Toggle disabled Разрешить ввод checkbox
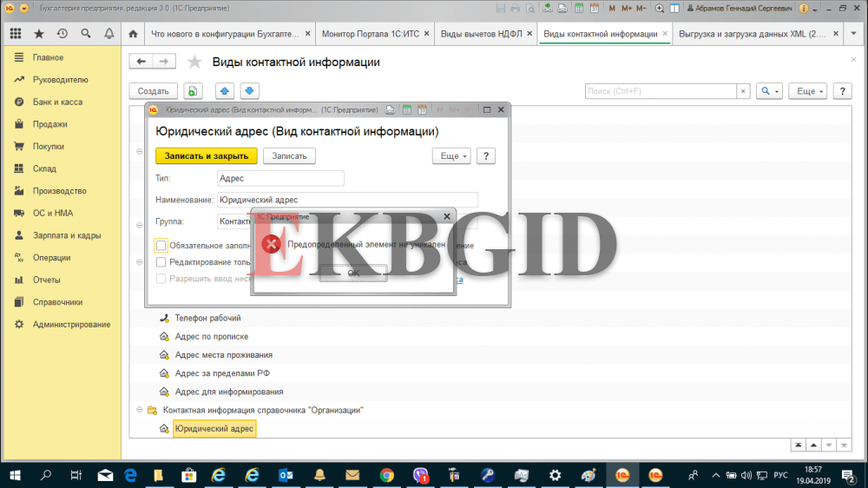The width and height of the screenshot is (868, 488). click(161, 279)
